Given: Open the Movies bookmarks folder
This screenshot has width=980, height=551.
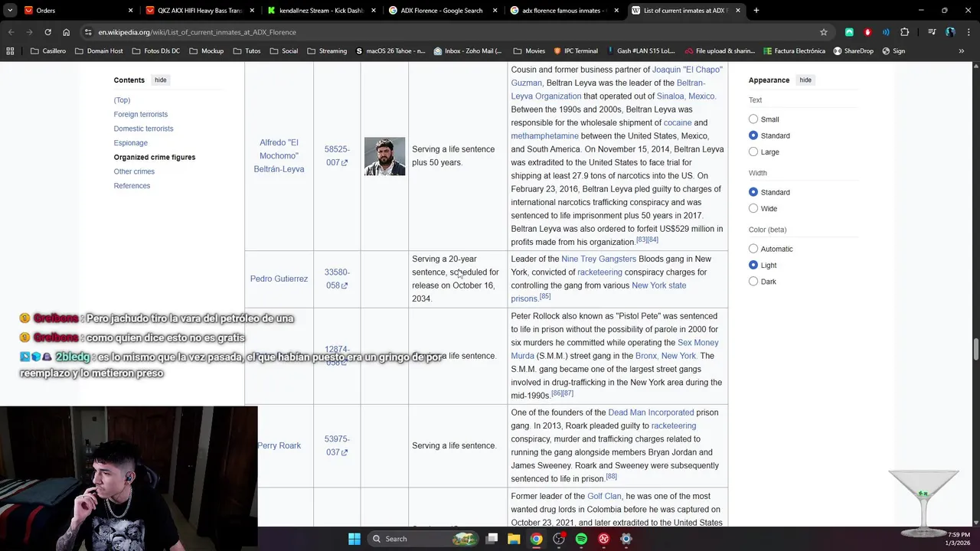Looking at the screenshot, I should 529,51.
